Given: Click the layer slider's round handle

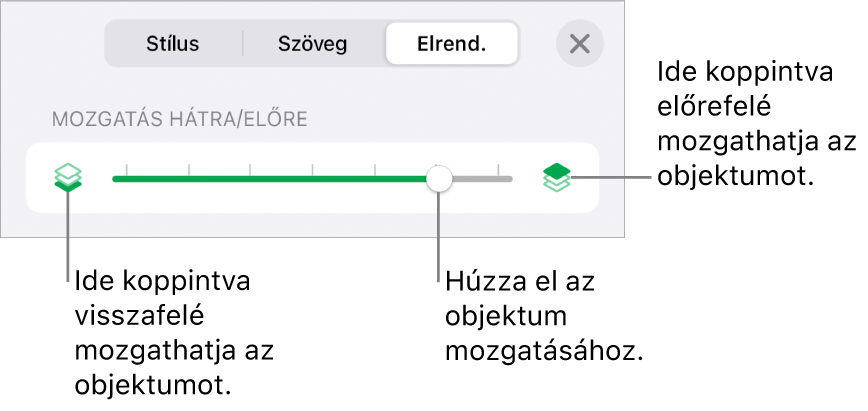Looking at the screenshot, I should point(438,179).
